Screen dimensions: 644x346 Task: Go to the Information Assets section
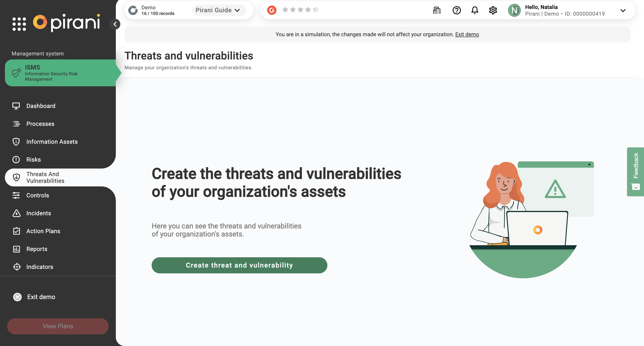(x=52, y=142)
